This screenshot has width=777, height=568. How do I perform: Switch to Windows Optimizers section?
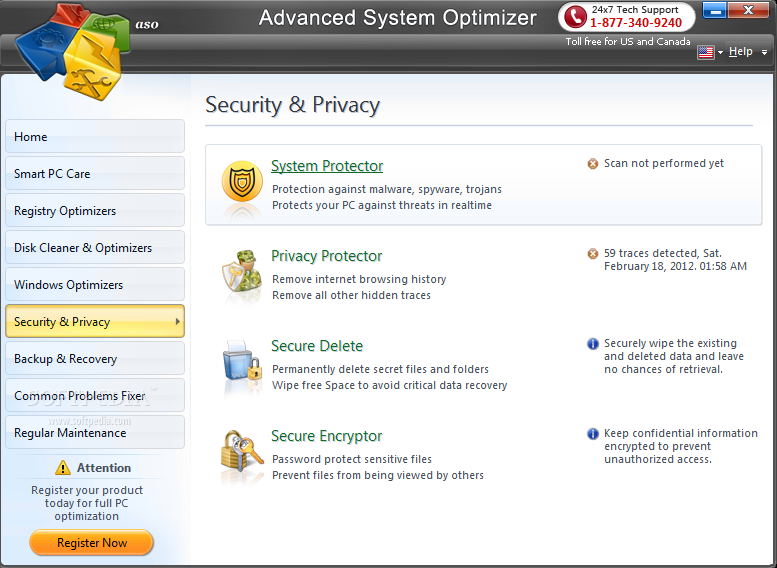tap(95, 284)
